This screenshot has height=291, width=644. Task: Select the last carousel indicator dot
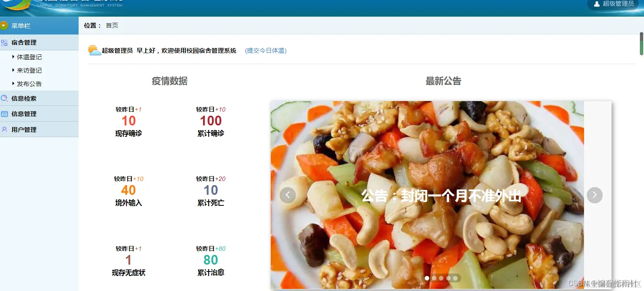tap(455, 278)
